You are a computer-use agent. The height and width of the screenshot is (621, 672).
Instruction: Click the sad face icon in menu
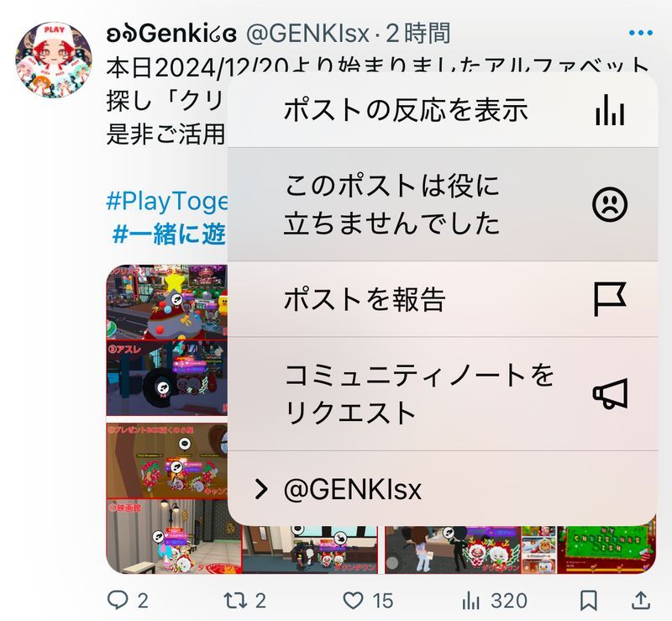coord(610,204)
